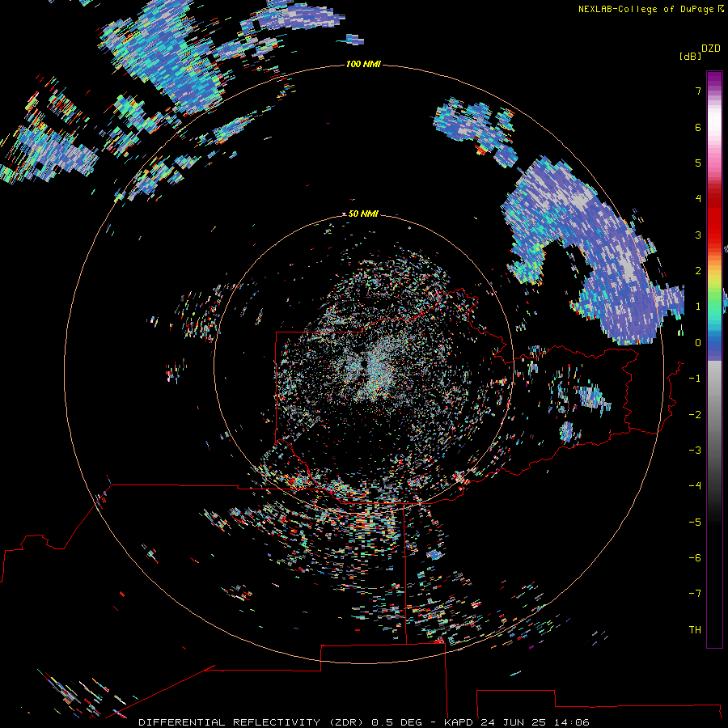
Task: Click the 4 value on color scale
Action: [x=698, y=199]
